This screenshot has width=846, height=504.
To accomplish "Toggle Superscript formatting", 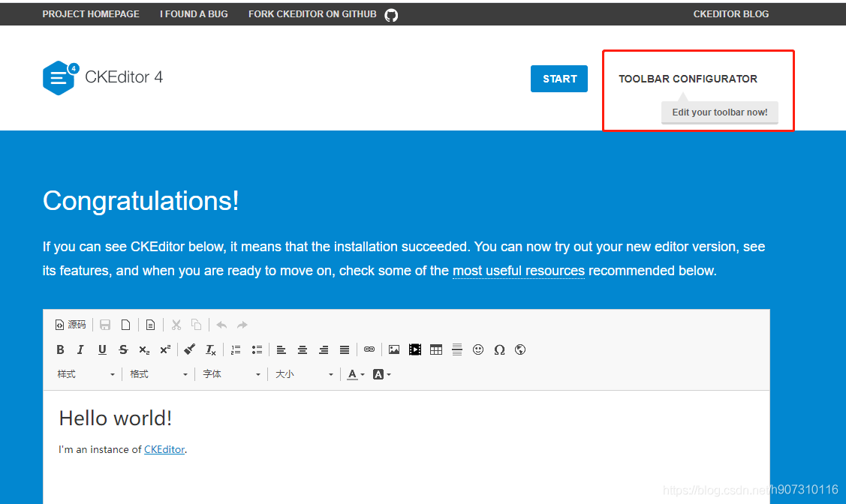I will coord(165,349).
